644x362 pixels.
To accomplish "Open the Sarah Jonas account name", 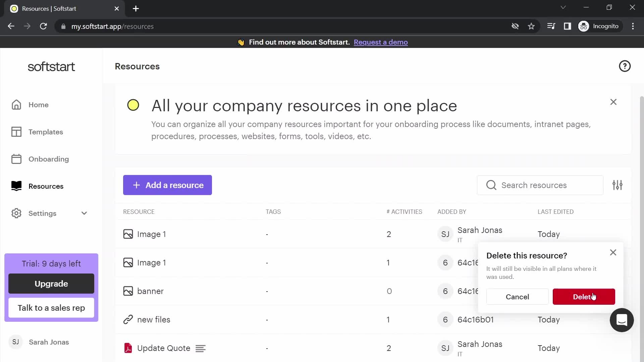I will tap(49, 342).
